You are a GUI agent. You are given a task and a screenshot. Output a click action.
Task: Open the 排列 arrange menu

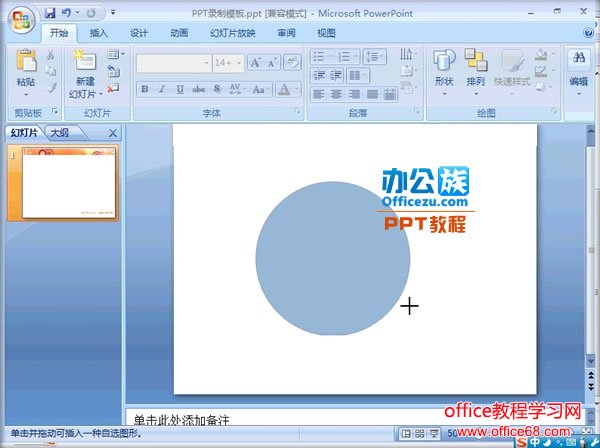476,72
